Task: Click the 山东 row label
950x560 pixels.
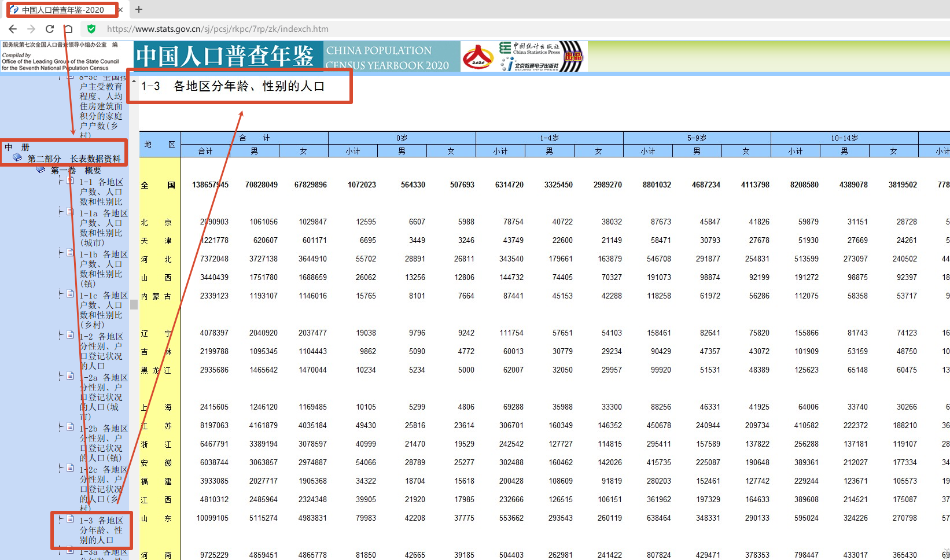Action: tap(156, 518)
